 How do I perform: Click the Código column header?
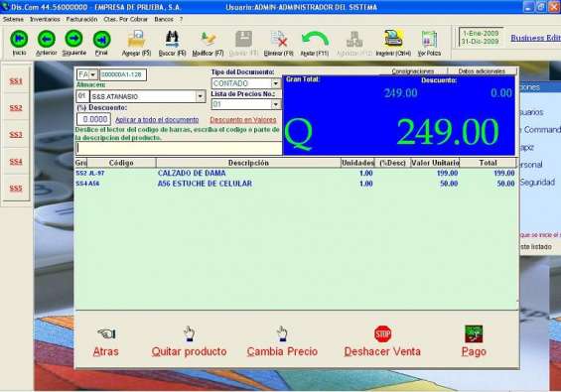[121, 163]
